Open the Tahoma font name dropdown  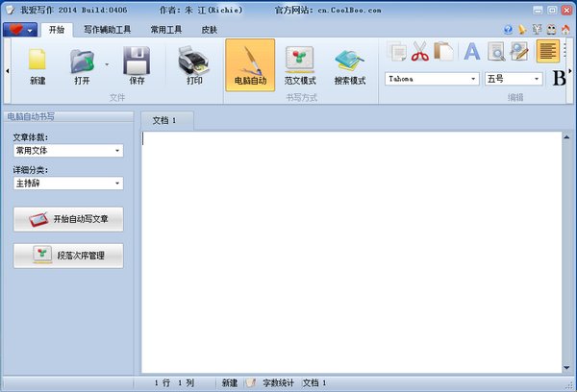tap(432, 79)
